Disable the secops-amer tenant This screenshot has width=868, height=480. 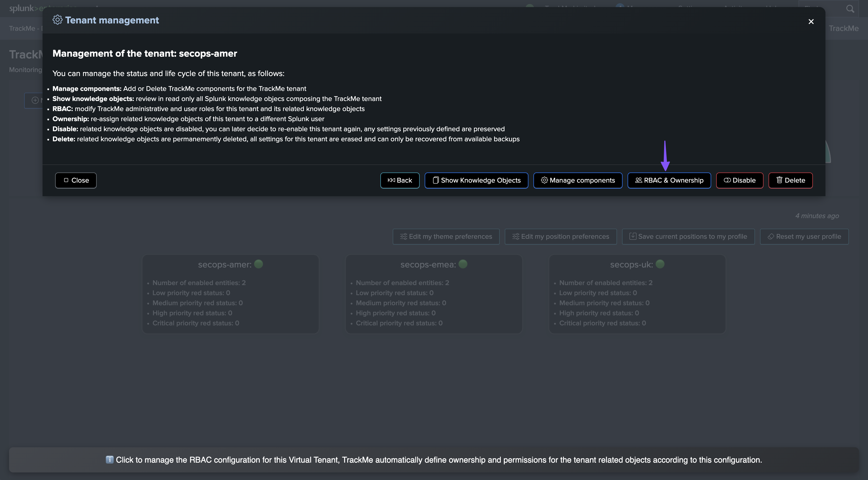(739, 180)
